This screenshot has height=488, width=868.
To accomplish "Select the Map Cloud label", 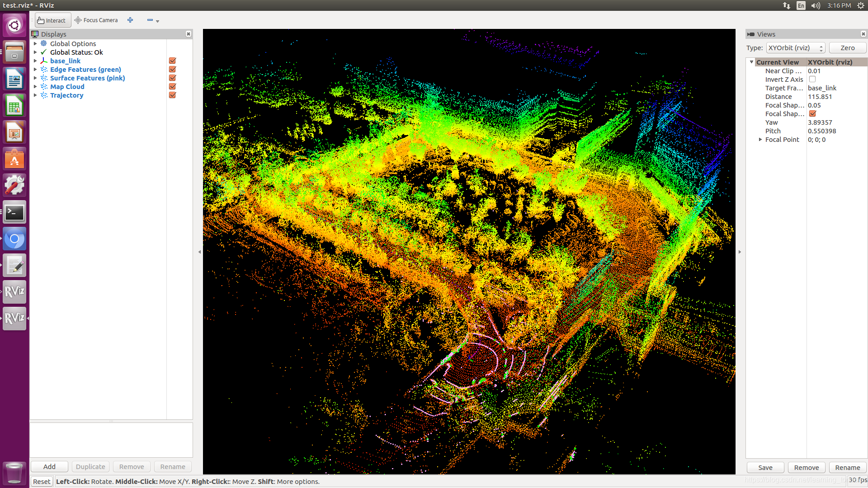I will (x=67, y=87).
